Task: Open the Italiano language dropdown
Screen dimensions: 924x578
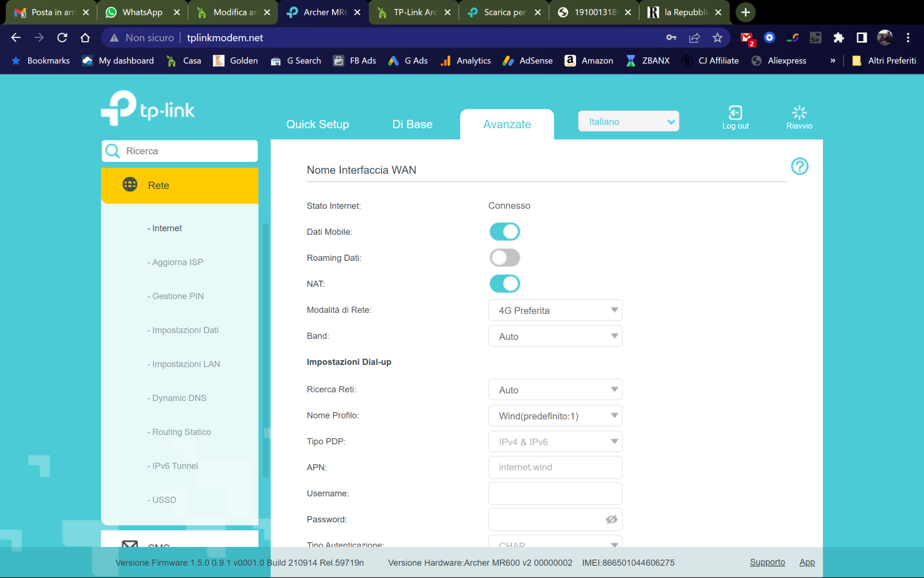Action: click(628, 121)
